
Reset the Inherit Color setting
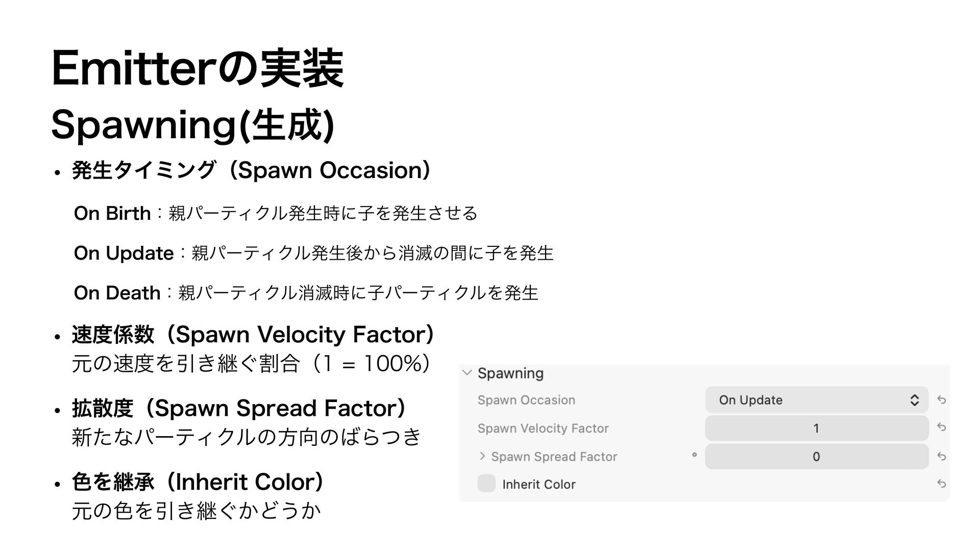coord(942,484)
